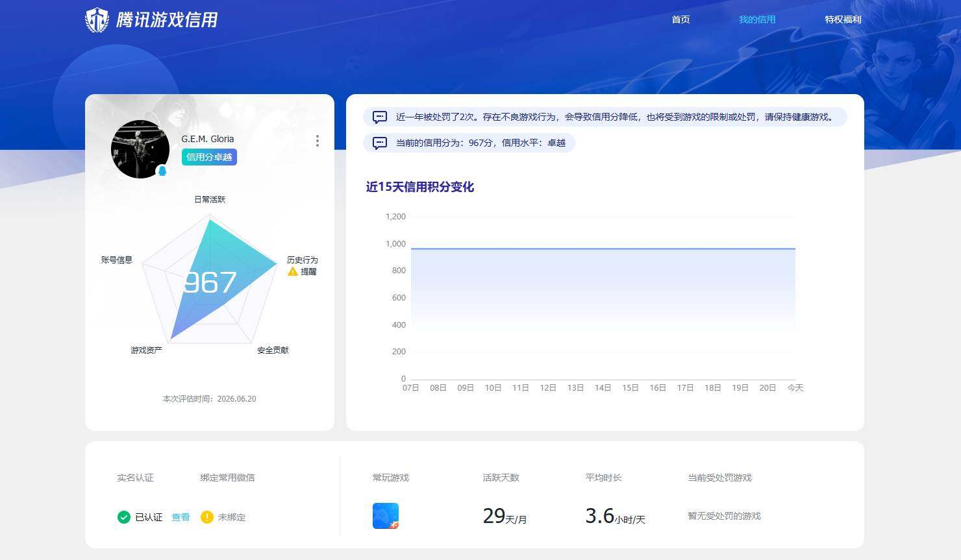Click the 今天 point on the chart axis

pyautogui.click(x=795, y=387)
